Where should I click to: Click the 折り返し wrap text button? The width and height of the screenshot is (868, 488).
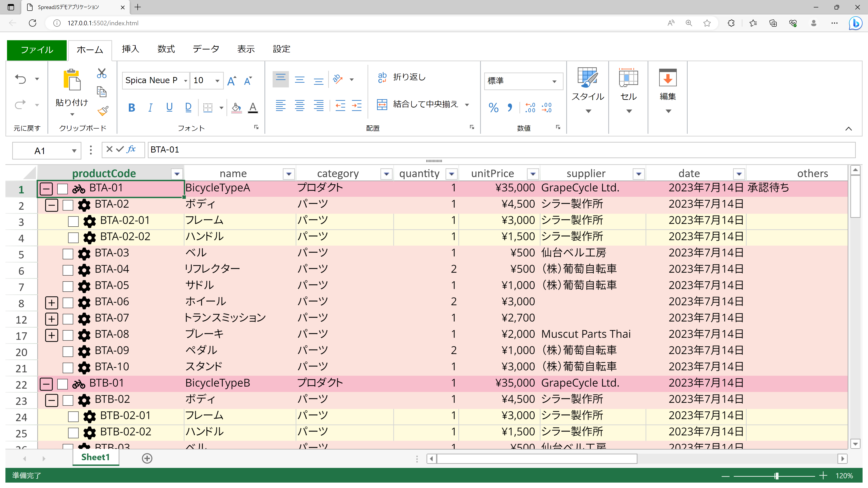[x=402, y=77]
